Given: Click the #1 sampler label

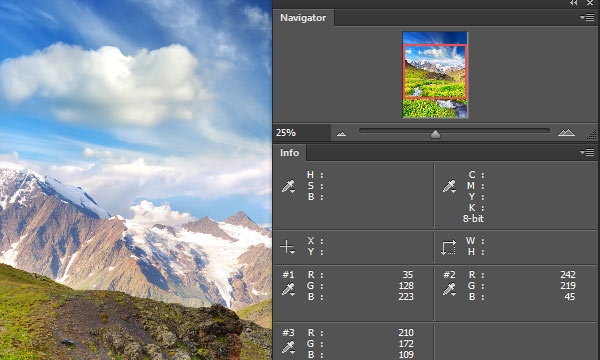Looking at the screenshot, I should pos(288,275).
